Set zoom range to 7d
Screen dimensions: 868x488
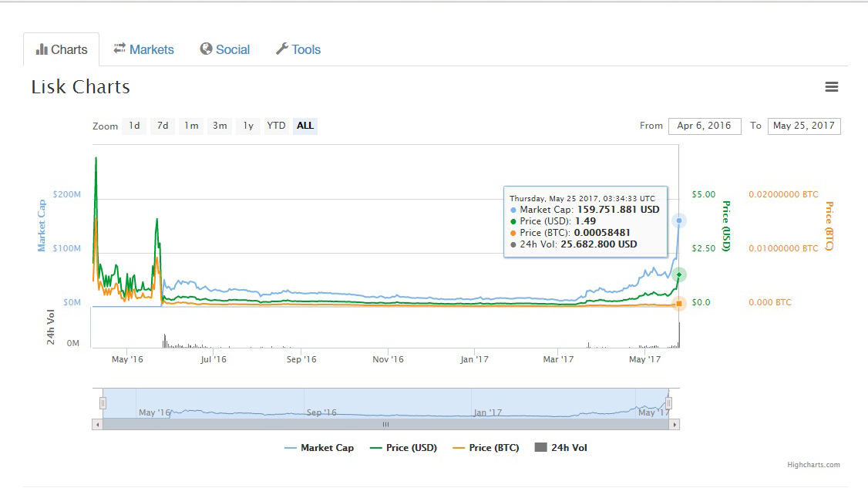(163, 126)
